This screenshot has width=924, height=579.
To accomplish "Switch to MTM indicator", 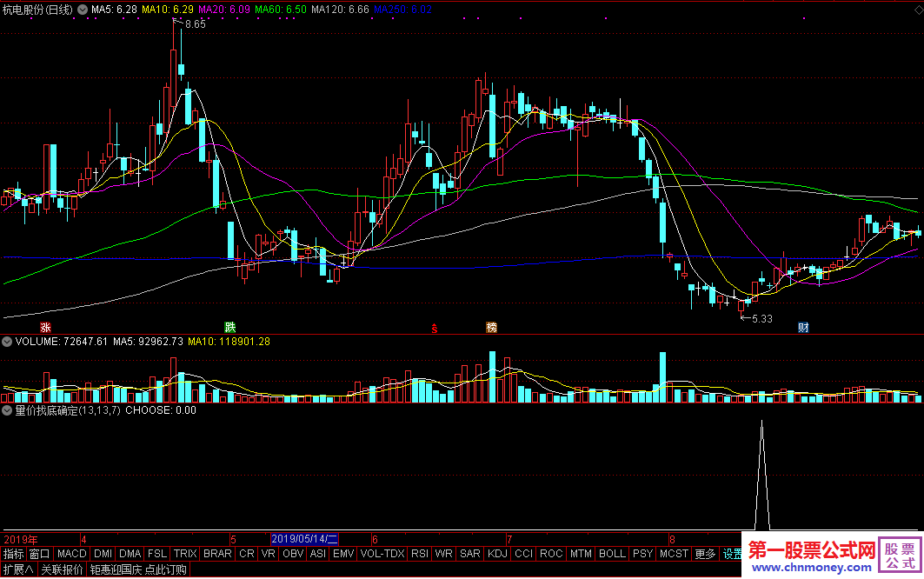I will (581, 554).
